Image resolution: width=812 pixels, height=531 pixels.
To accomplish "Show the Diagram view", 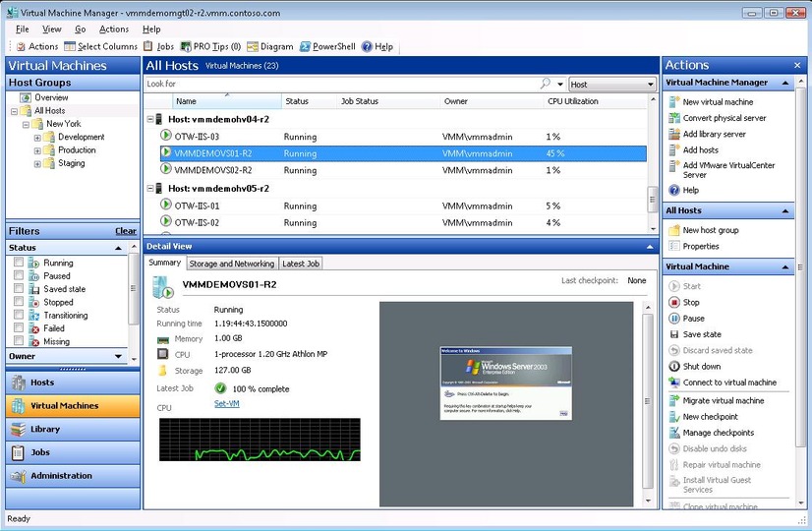I will click(269, 46).
